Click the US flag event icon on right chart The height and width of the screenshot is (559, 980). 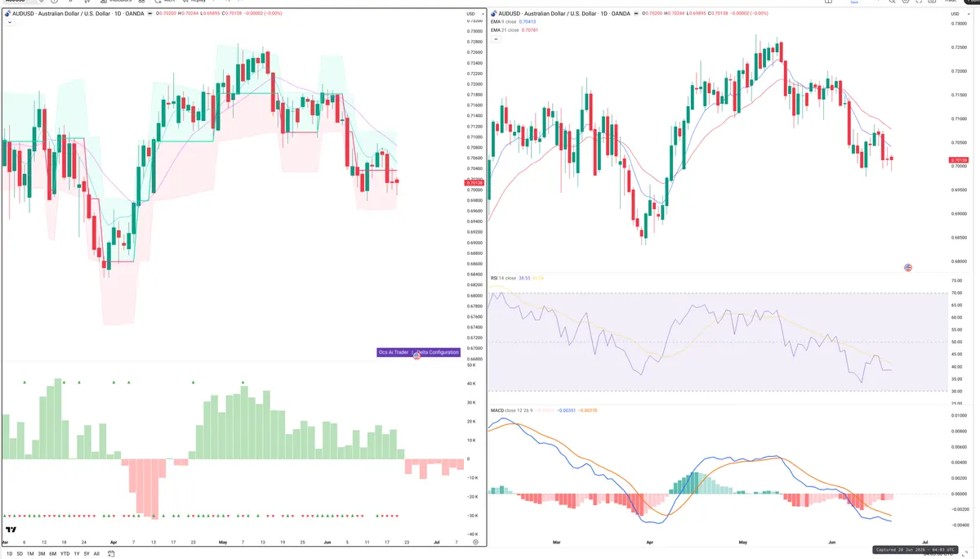908,267
